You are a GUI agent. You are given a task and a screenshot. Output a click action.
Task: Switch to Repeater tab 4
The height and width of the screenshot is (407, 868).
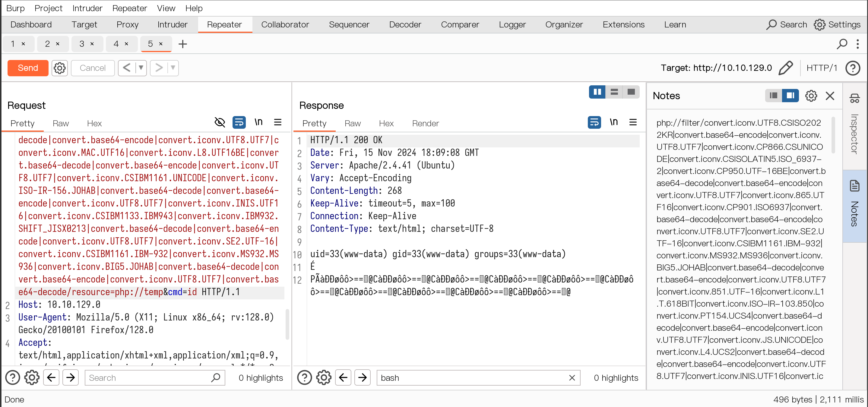116,44
